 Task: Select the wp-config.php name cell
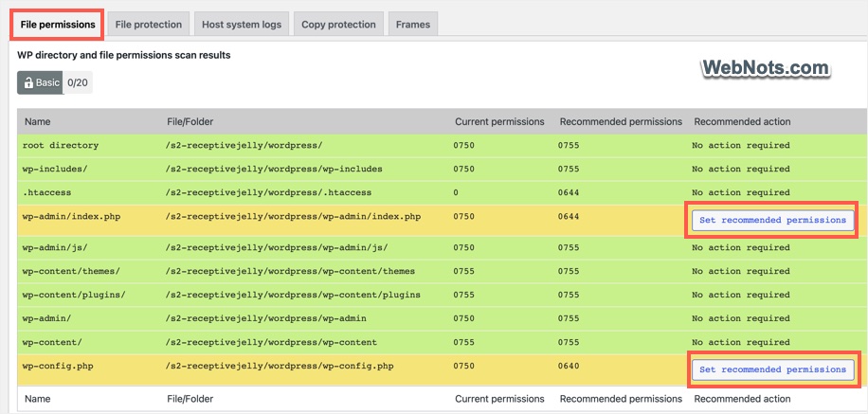[58, 366]
